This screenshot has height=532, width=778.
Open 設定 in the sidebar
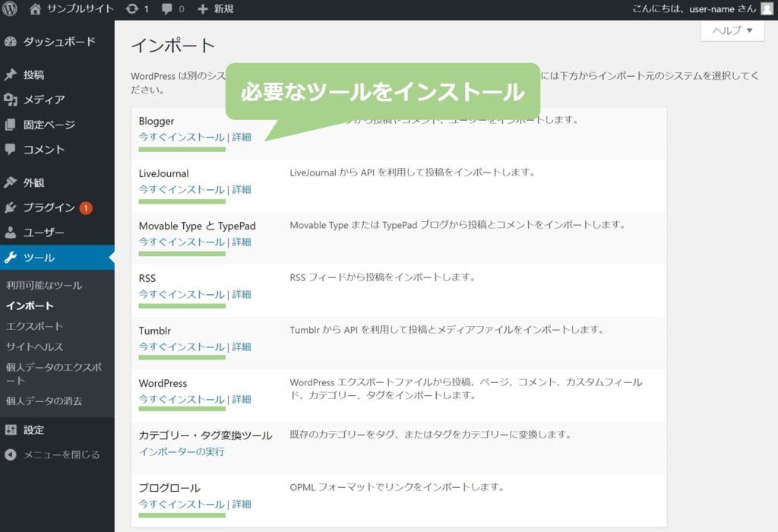tap(33, 429)
